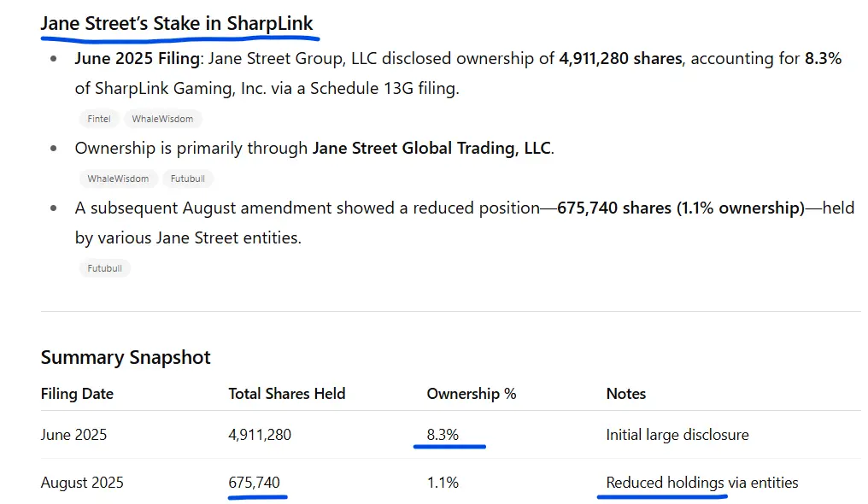Viewport: 868px width, 504px height.
Task: Open Futubull chip under August amendment
Action: (104, 268)
